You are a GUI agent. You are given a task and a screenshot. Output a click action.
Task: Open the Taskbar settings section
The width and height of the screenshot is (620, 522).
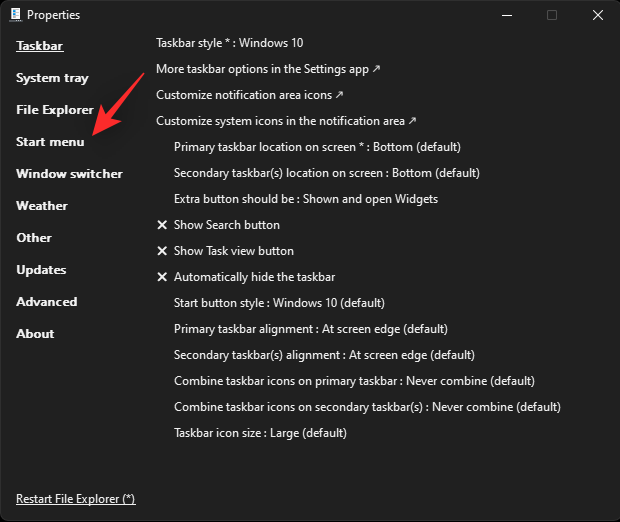(40, 46)
